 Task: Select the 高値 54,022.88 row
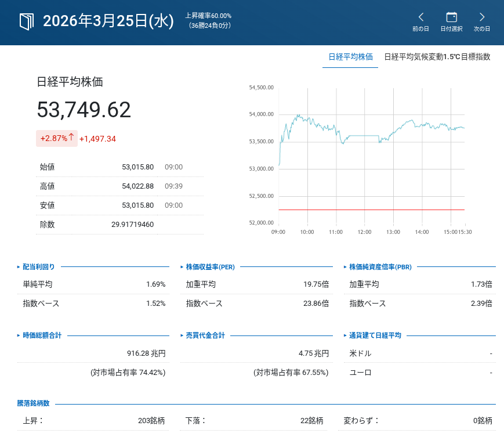[x=119, y=186]
